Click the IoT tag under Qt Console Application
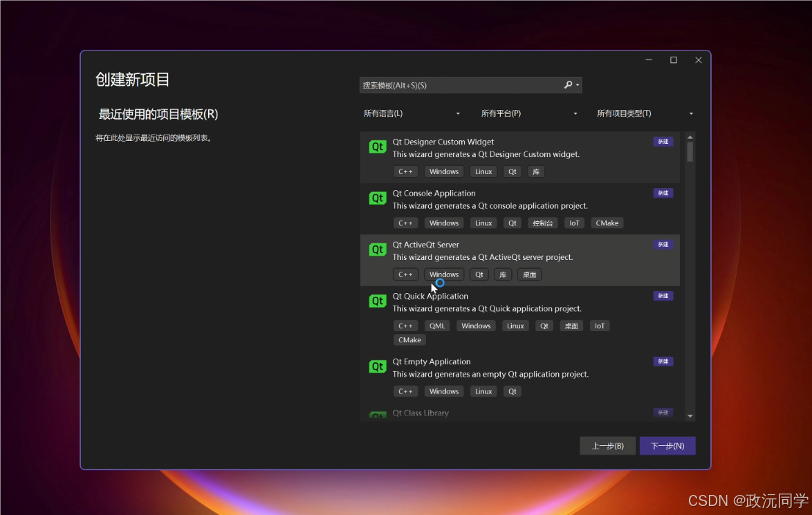The image size is (812, 515). click(574, 223)
